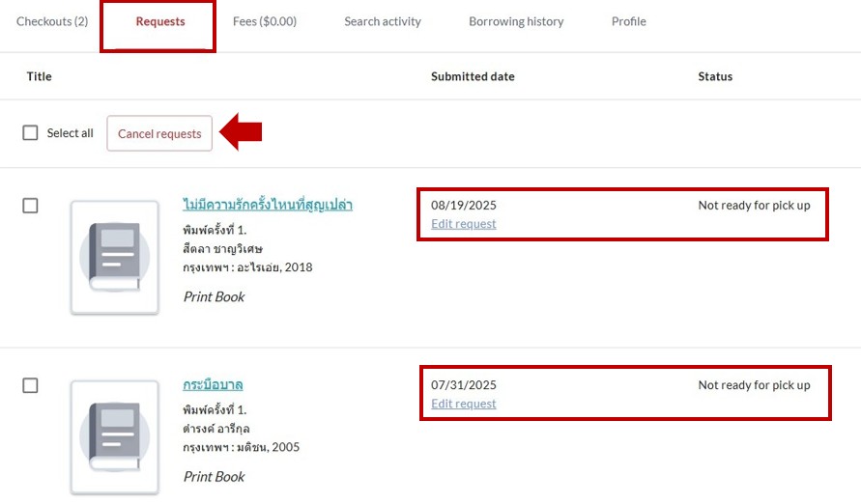Screen dimensions: 861x504
Task: Click the red arrow beside Cancel requests
Action: (242, 132)
